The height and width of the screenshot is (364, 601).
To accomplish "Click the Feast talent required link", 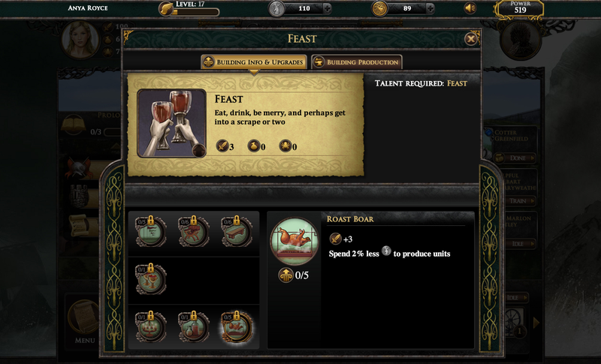I will (x=457, y=83).
